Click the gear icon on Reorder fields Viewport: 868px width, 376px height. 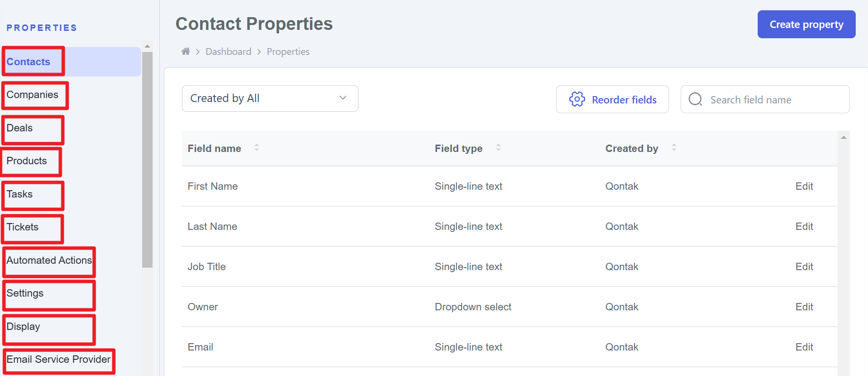[x=577, y=99]
